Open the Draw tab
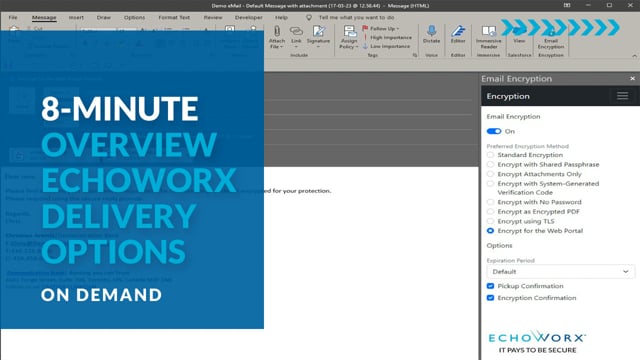Screen dimensions: 640x360 click(x=104, y=18)
